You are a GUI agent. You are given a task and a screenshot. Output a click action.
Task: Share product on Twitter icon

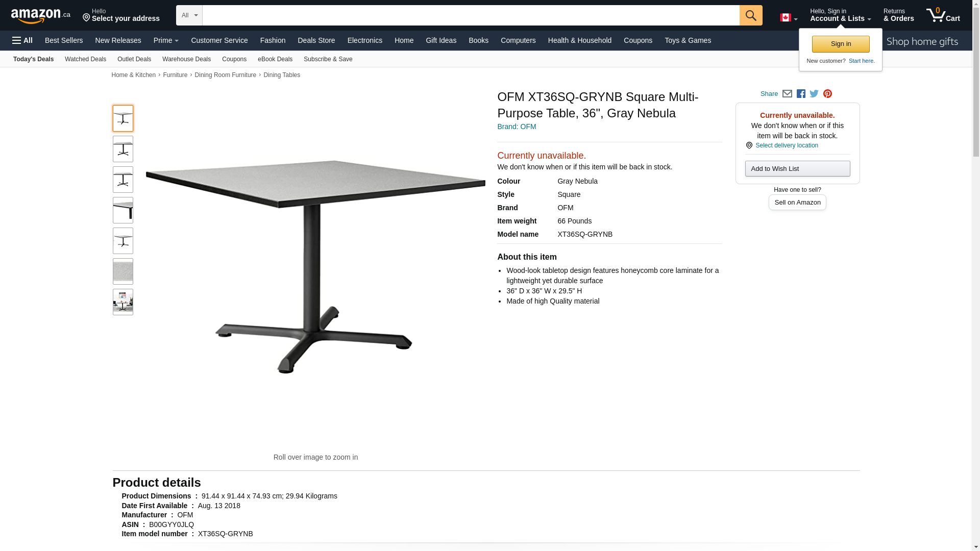pyautogui.click(x=814, y=94)
